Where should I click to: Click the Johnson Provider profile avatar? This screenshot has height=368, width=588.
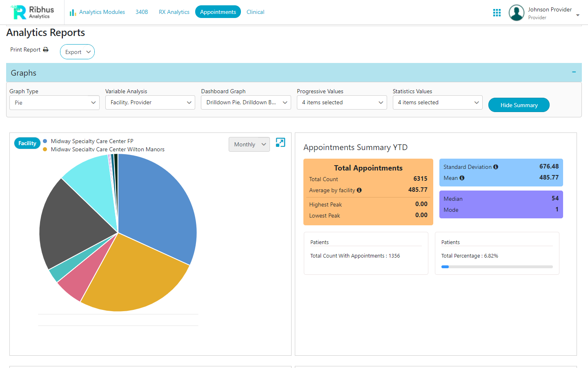[x=516, y=13]
